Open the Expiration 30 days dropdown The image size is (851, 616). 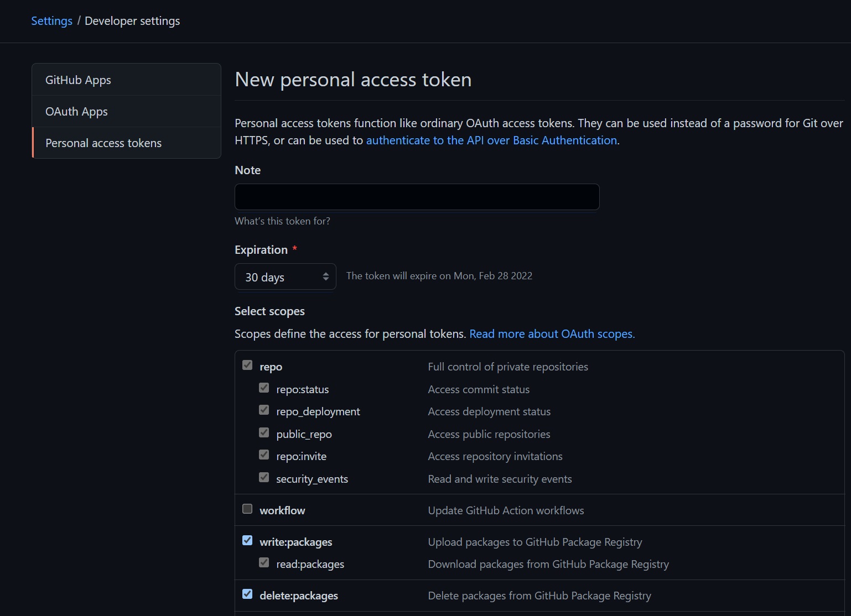coord(285,277)
